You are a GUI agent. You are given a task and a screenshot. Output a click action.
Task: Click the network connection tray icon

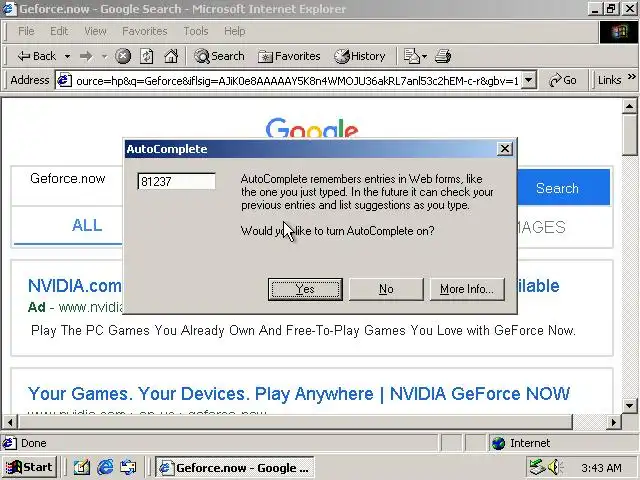(538, 467)
